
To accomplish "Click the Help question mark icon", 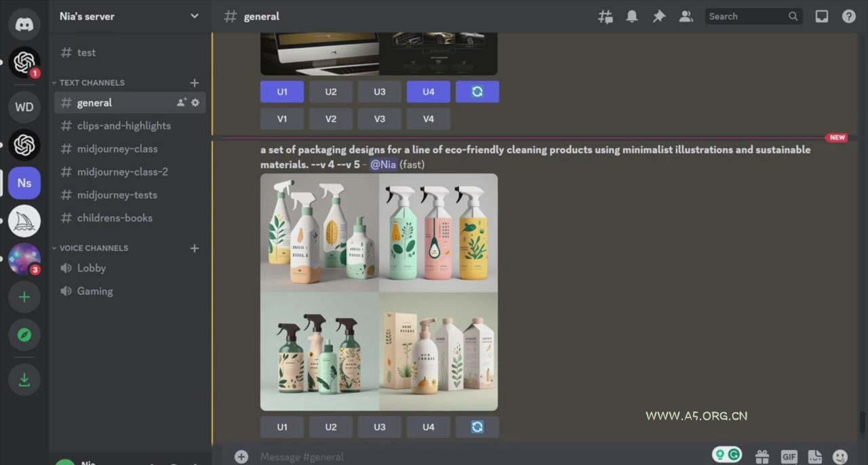I will click(849, 16).
